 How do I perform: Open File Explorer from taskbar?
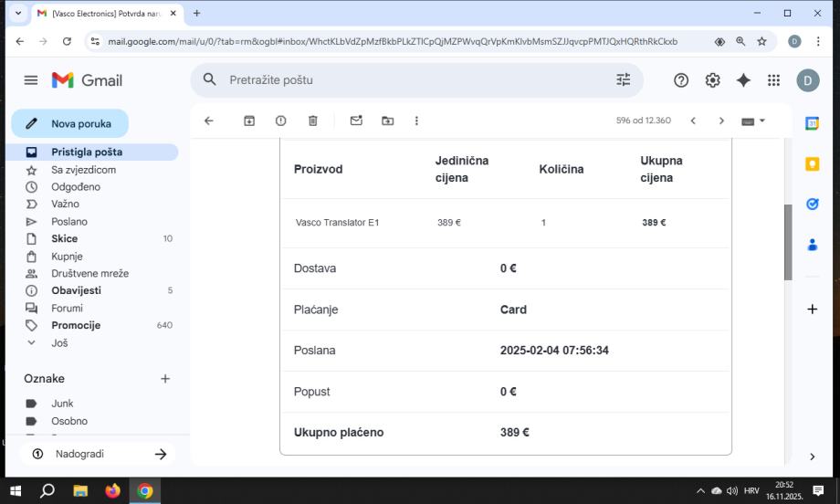[x=80, y=490]
